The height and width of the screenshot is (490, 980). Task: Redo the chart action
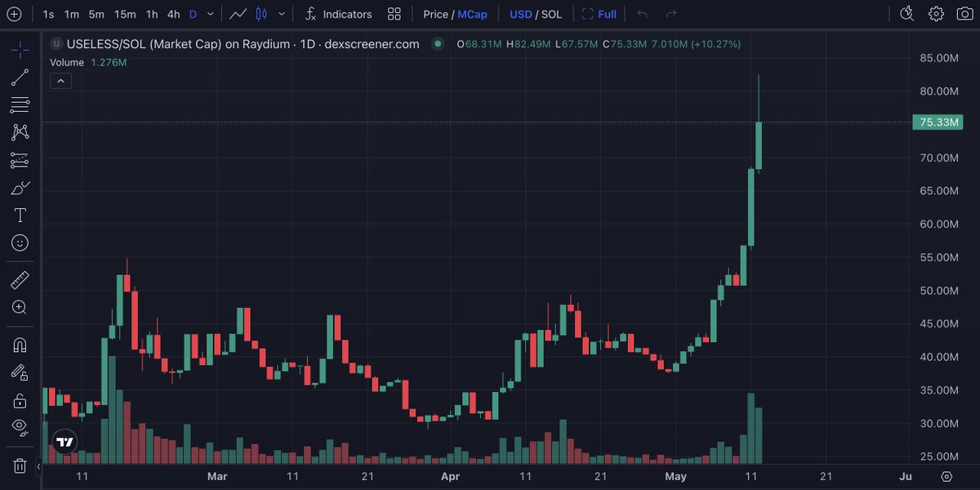click(671, 14)
